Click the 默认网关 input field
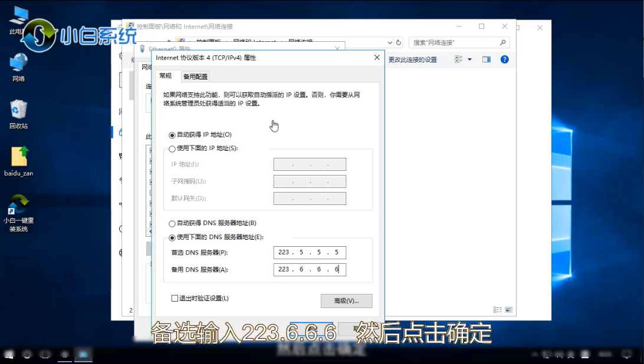644x364 pixels. (x=310, y=198)
